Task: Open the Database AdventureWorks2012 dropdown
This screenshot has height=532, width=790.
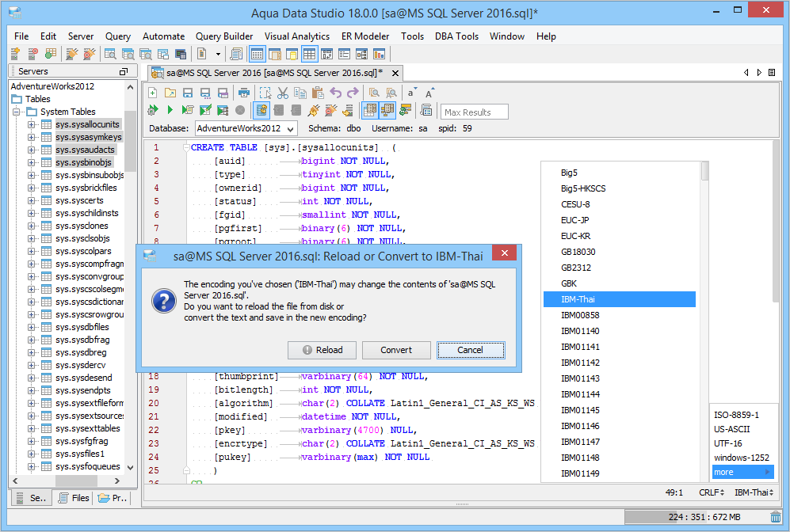Action: point(246,128)
